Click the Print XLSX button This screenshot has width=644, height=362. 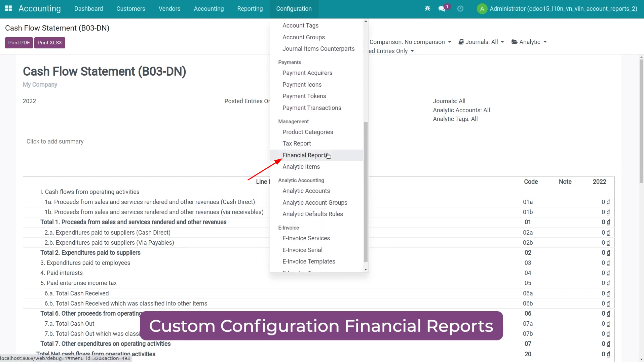(x=50, y=43)
